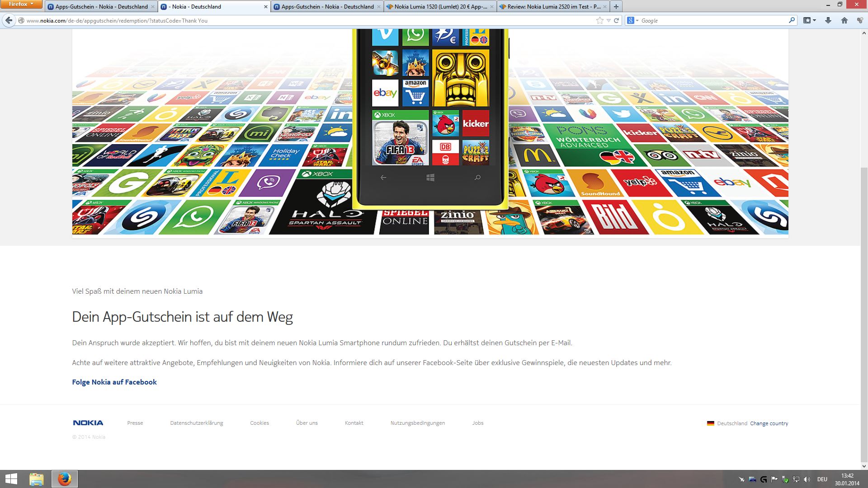Click the scrollbar down arrow

click(864, 466)
